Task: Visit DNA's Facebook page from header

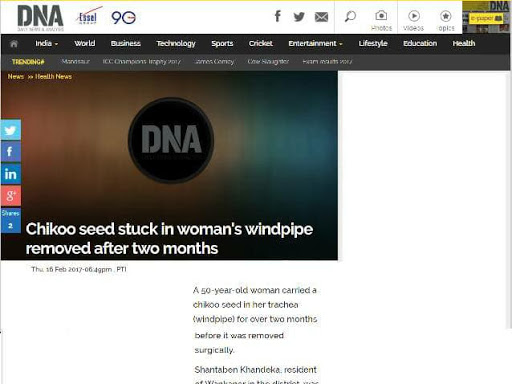Action: pos(278,16)
